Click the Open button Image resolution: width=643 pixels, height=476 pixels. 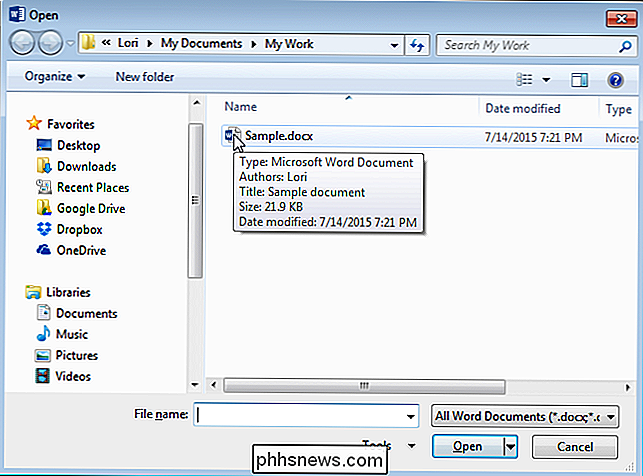click(x=467, y=446)
